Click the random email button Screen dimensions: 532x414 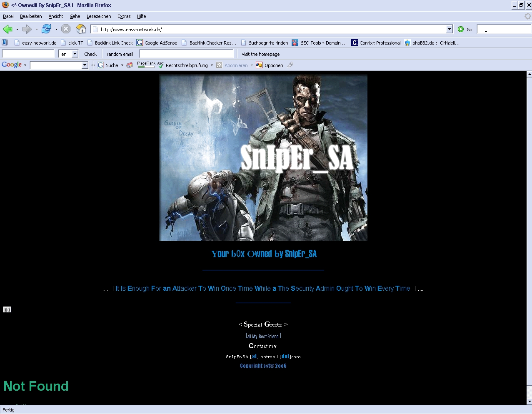120,54
